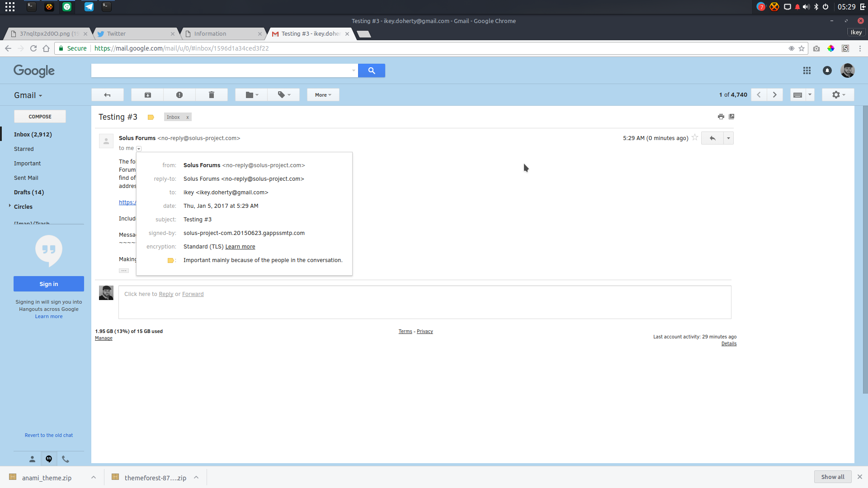Click the blue search button
The height and width of the screenshot is (488, 868).
coord(372,70)
